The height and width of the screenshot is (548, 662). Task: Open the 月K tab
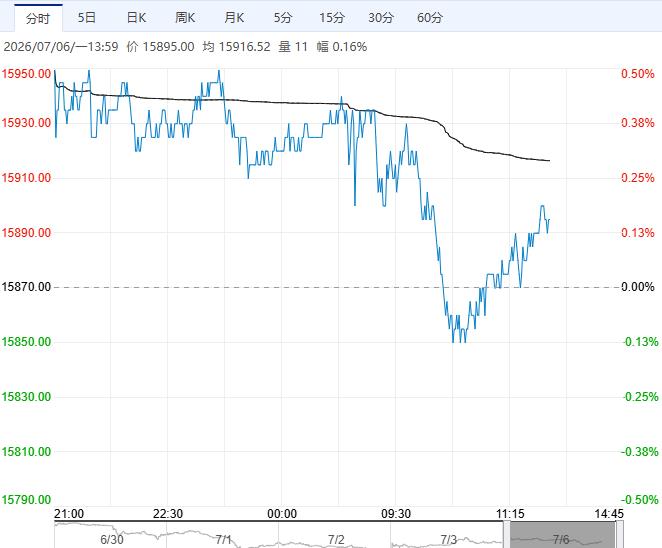tap(234, 18)
